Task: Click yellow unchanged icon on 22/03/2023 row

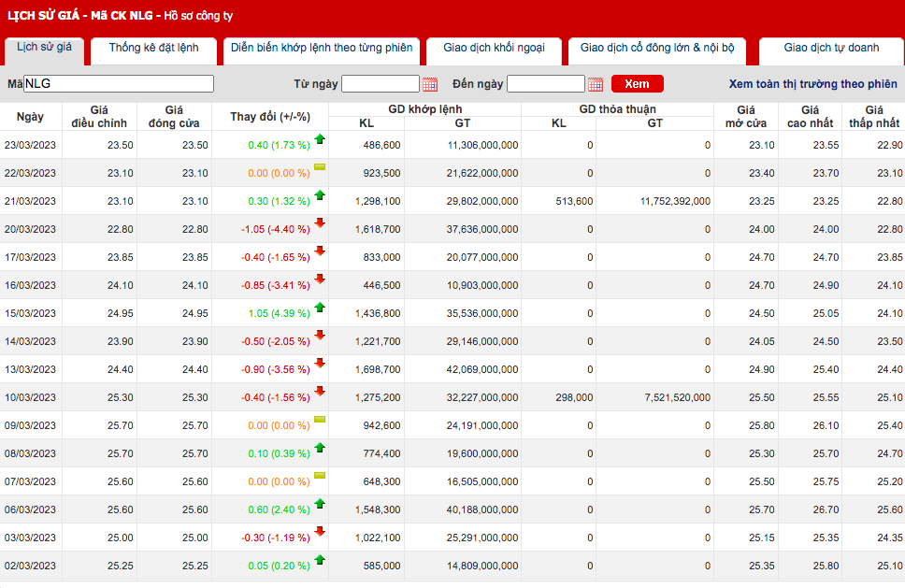Action: (x=320, y=167)
